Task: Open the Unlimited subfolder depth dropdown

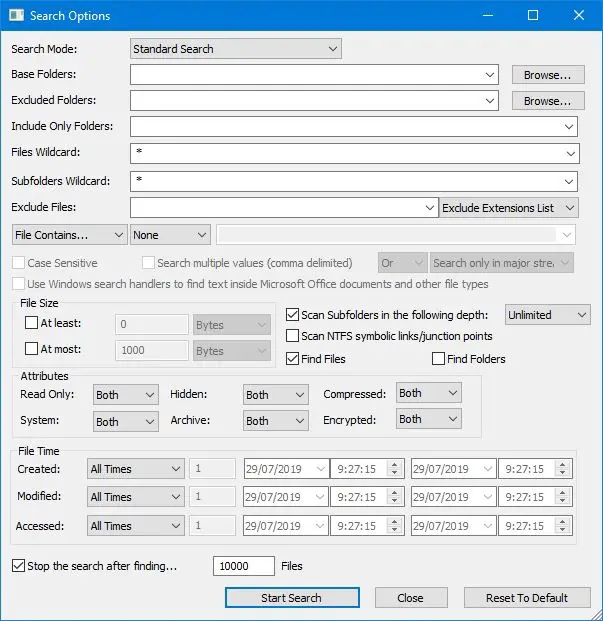Action: point(548,315)
